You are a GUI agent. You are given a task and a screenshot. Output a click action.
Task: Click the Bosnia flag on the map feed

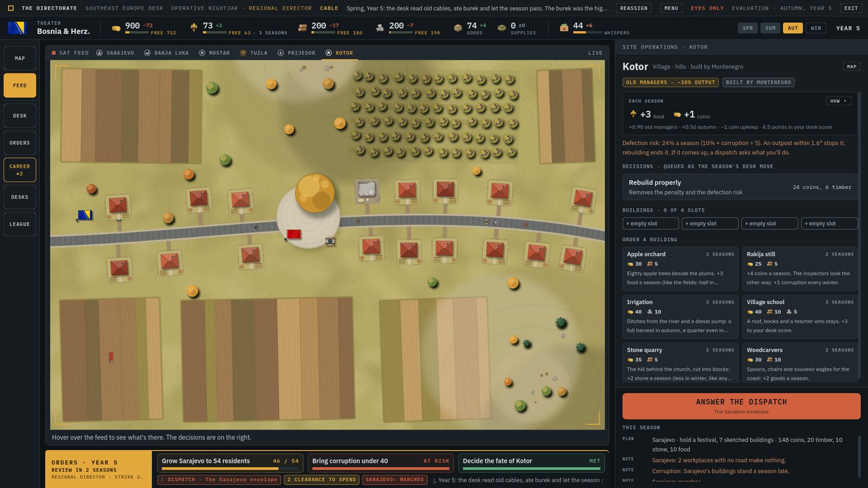coord(85,215)
